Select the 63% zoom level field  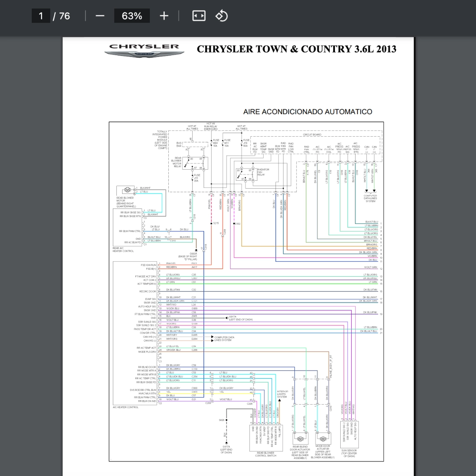point(132,16)
